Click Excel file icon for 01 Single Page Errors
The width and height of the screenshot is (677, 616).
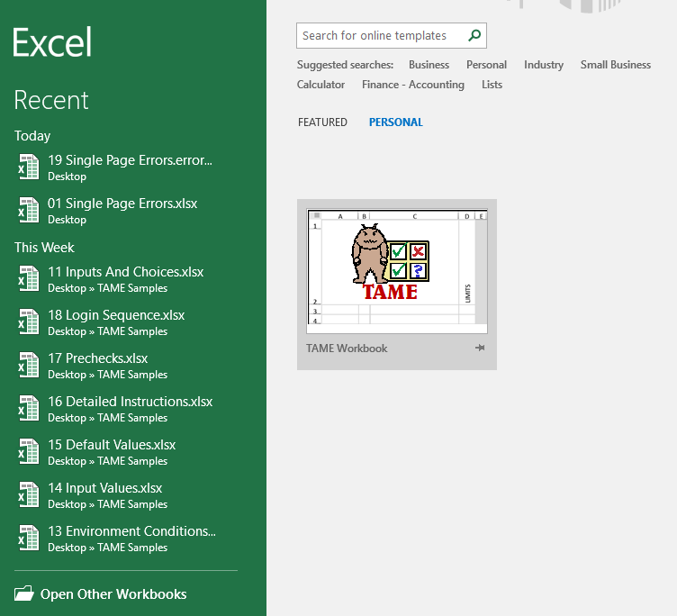pyautogui.click(x=29, y=210)
